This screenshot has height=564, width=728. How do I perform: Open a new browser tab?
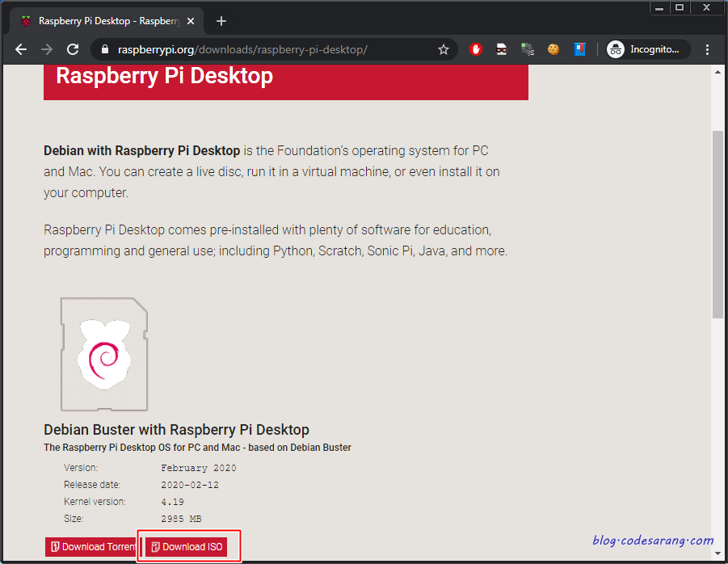(221, 21)
